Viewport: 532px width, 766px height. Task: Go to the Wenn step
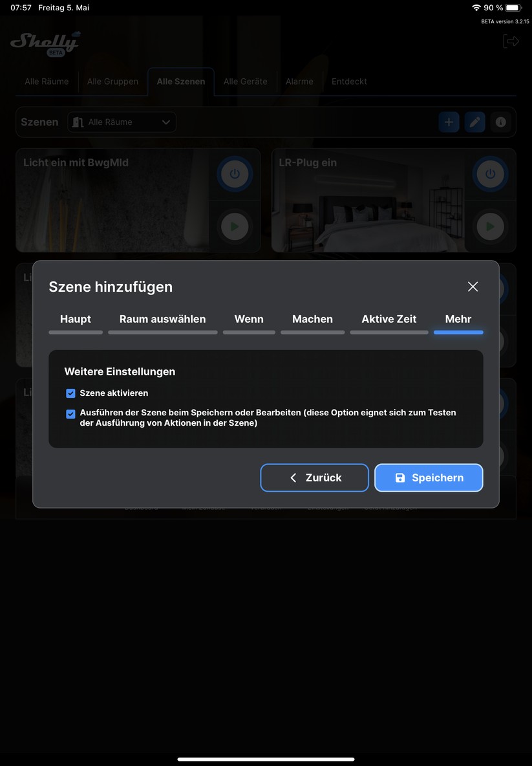point(249,320)
